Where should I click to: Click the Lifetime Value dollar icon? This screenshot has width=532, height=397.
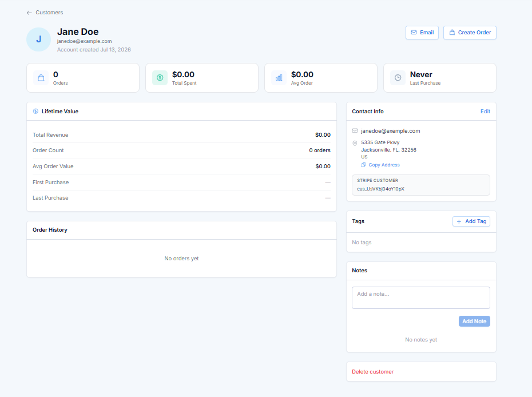[x=35, y=112]
